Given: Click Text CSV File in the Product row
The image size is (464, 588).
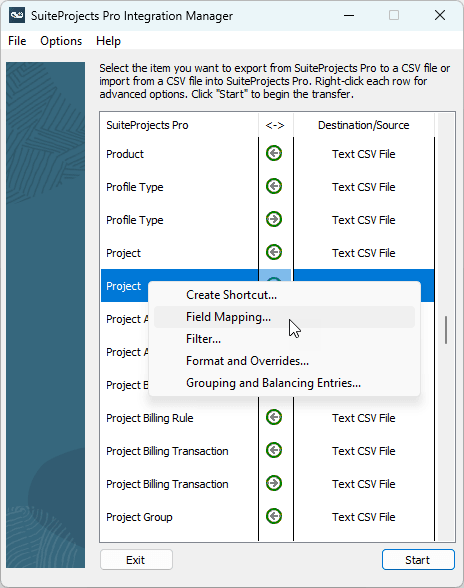Looking at the screenshot, I should (363, 154).
